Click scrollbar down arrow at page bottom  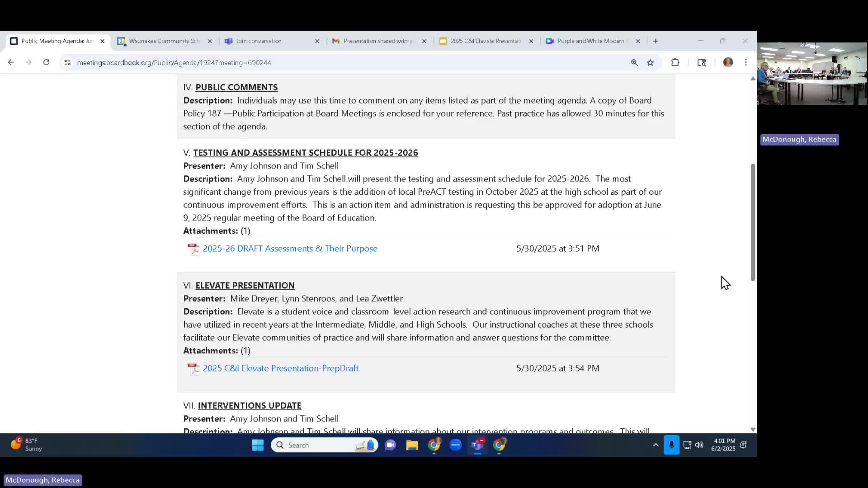pos(753,429)
